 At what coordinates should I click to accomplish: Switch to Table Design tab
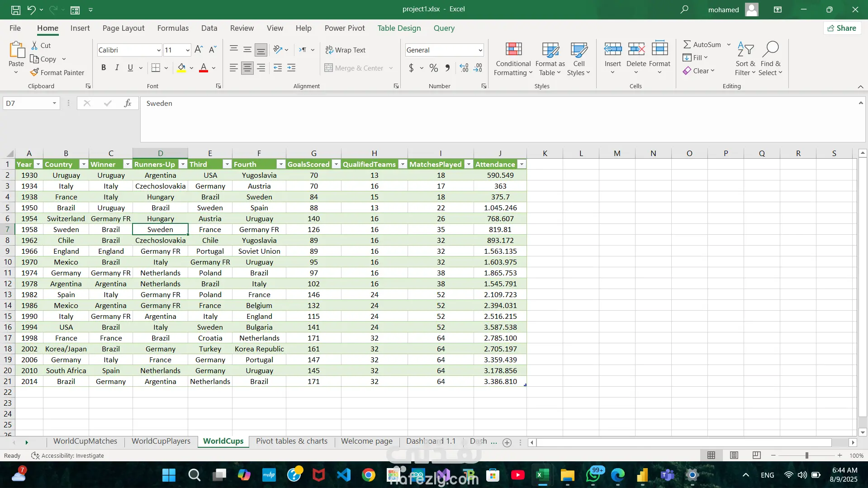click(x=399, y=28)
